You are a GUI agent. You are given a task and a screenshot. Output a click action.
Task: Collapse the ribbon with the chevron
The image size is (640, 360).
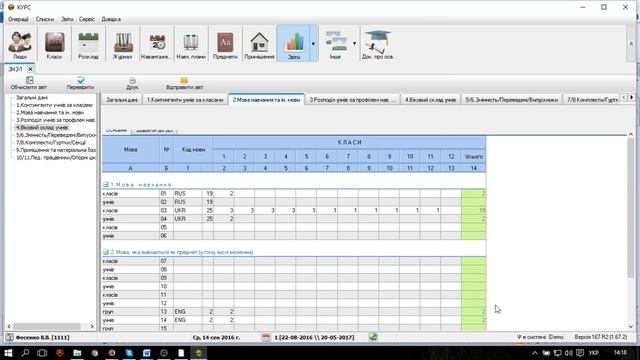631,44
